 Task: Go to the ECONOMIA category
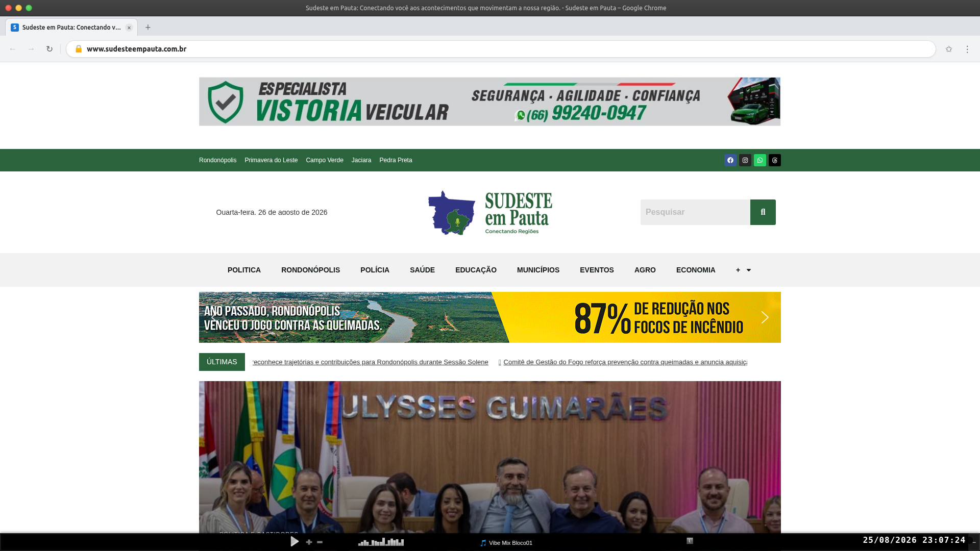coord(695,270)
